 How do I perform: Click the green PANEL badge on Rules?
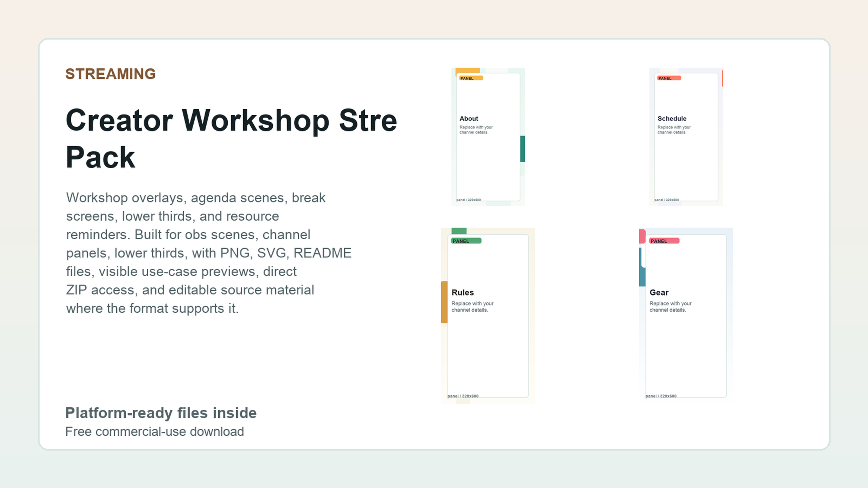click(466, 241)
